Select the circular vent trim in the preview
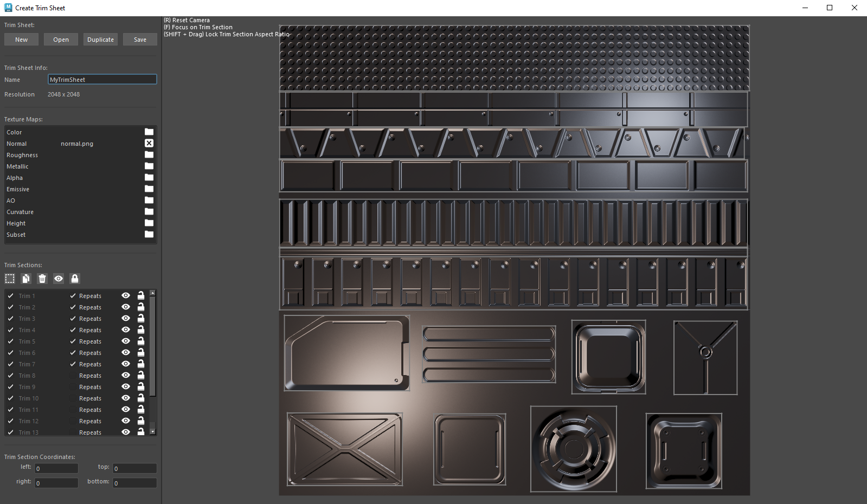Image resolution: width=867 pixels, height=504 pixels. (x=573, y=449)
